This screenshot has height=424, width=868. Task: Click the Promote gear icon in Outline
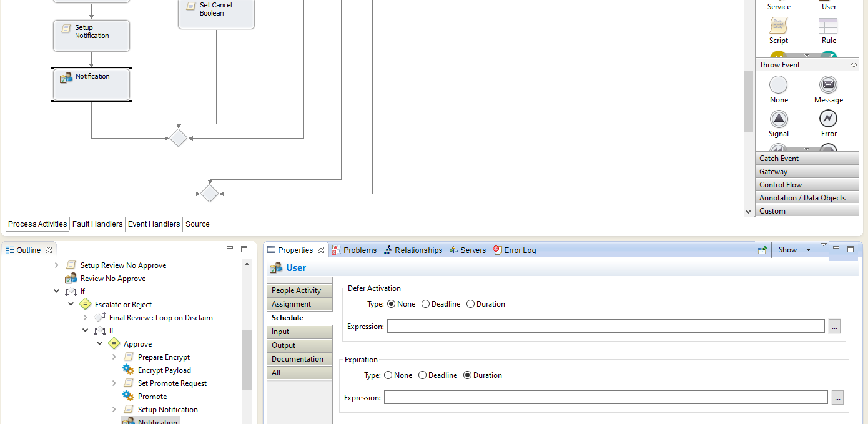click(x=129, y=397)
